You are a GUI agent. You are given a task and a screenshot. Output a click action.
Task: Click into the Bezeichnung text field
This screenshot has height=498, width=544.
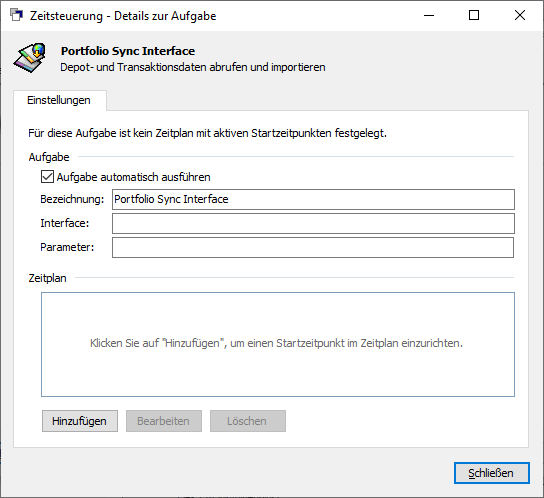coord(313,199)
